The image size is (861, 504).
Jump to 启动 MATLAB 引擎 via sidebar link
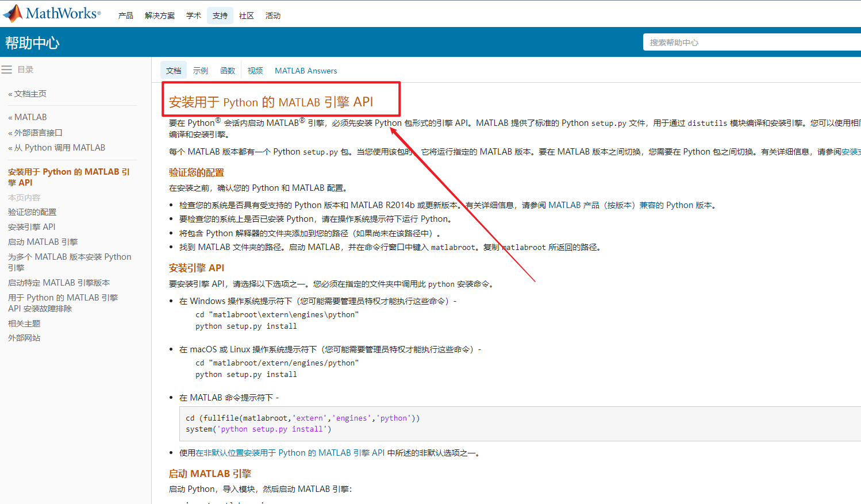coord(43,242)
